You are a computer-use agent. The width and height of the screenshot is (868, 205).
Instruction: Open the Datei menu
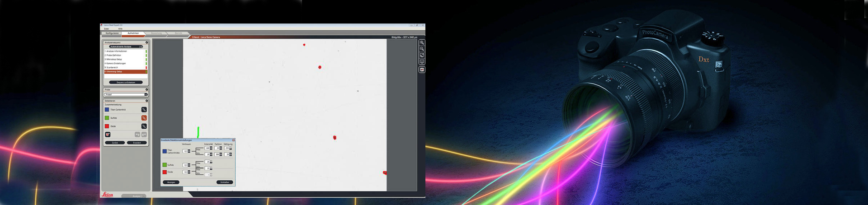106,28
